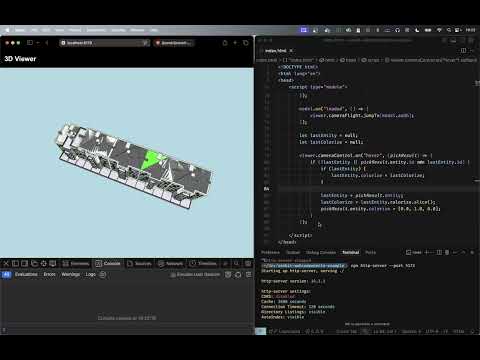Dock the Web Inspector to the side

pos(24,263)
